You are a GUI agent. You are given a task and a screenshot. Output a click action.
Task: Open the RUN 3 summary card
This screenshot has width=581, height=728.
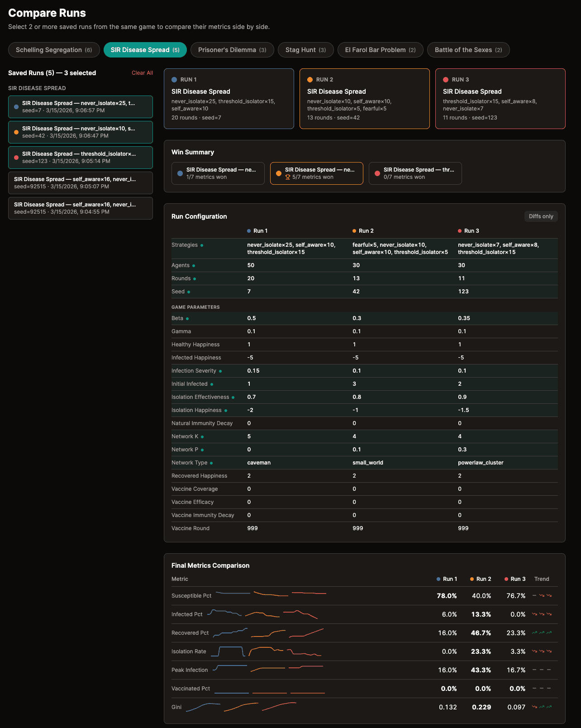[500, 99]
